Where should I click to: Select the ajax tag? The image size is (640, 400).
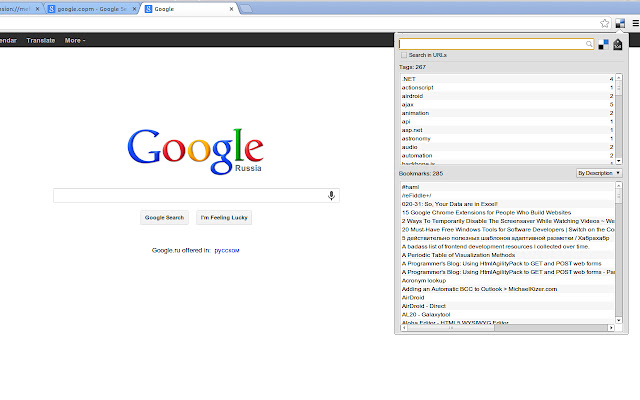pyautogui.click(x=507, y=105)
